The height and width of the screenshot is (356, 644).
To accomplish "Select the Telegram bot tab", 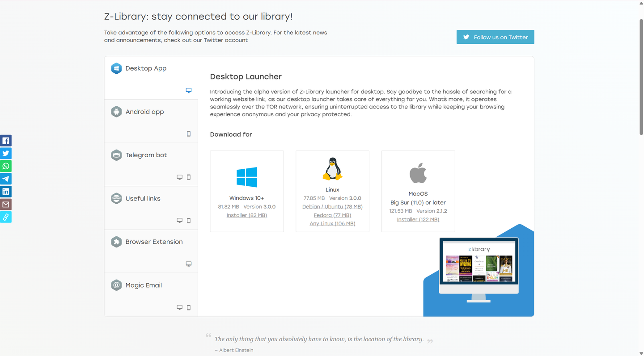I will click(x=151, y=164).
